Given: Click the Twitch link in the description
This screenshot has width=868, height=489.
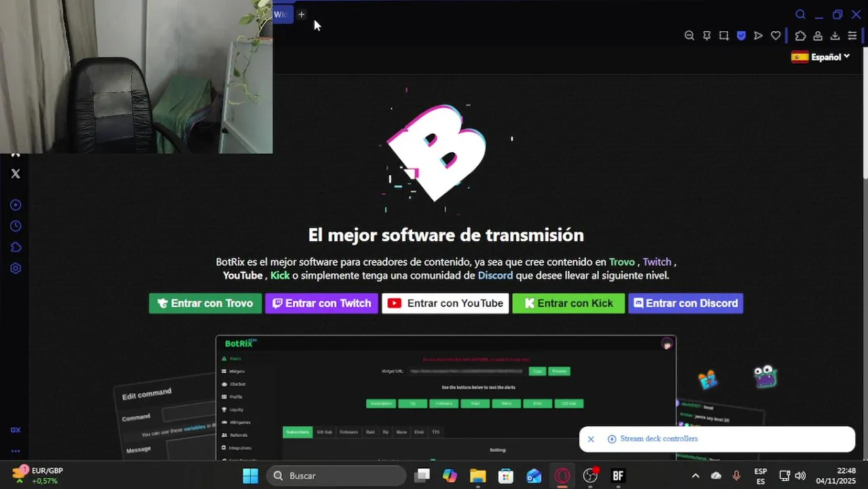Looking at the screenshot, I should pos(657,262).
